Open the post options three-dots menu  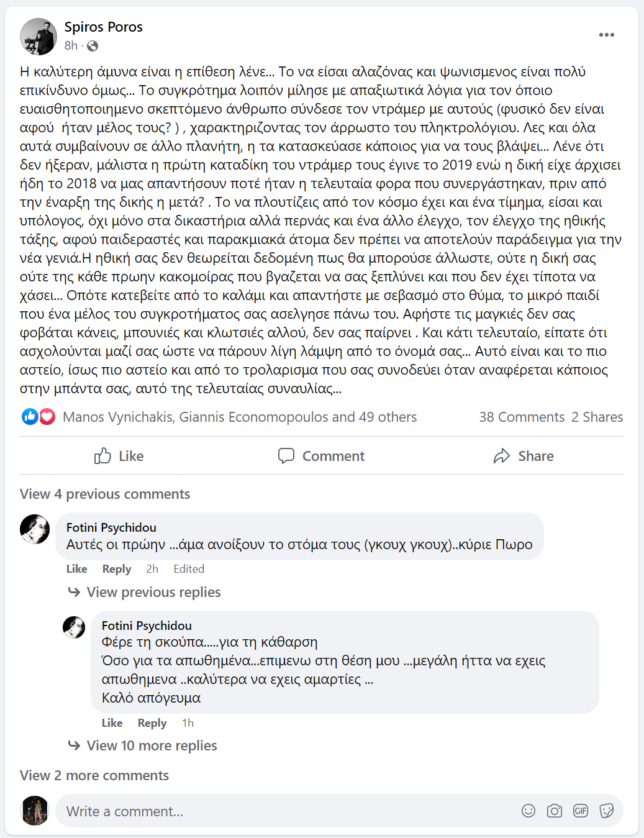[x=606, y=35]
